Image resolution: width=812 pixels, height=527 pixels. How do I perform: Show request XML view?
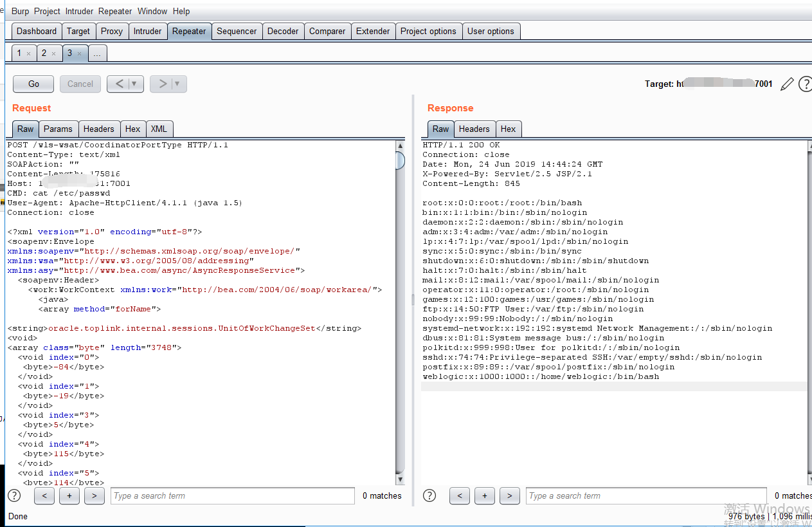[159, 129]
